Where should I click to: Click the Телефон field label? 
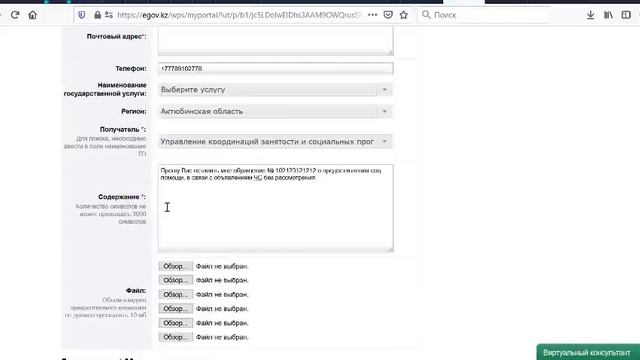131,69
